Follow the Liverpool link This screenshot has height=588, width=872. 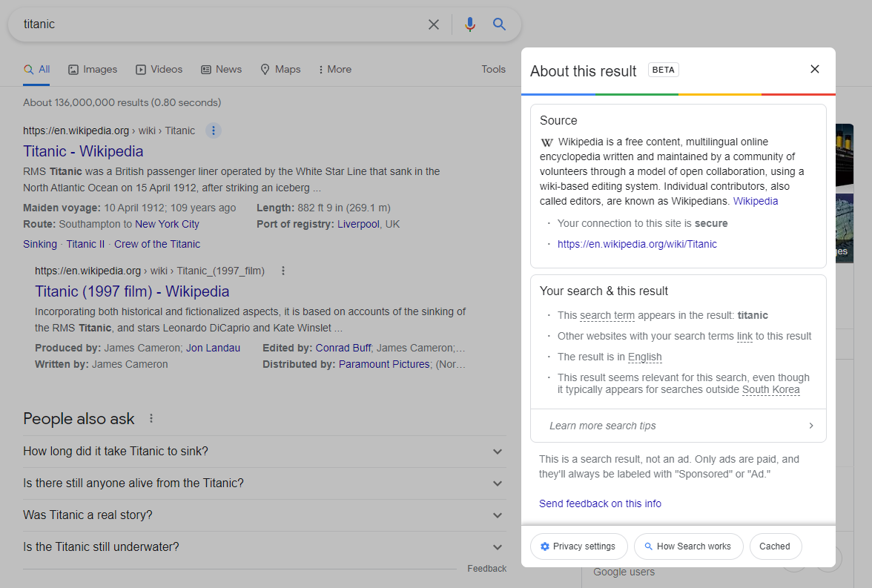point(358,224)
